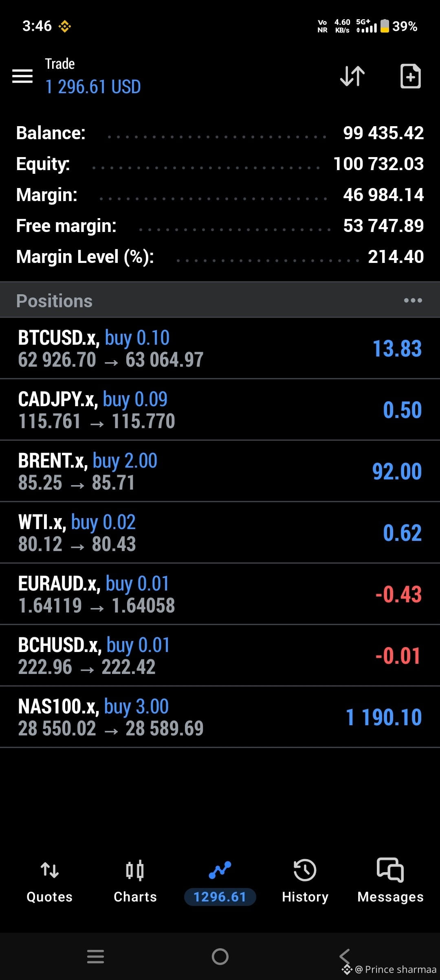Switch to the Charts tab

135,881
